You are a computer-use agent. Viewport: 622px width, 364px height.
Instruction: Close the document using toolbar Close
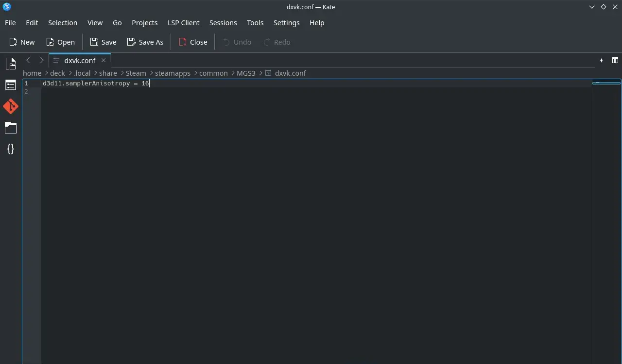pos(193,42)
